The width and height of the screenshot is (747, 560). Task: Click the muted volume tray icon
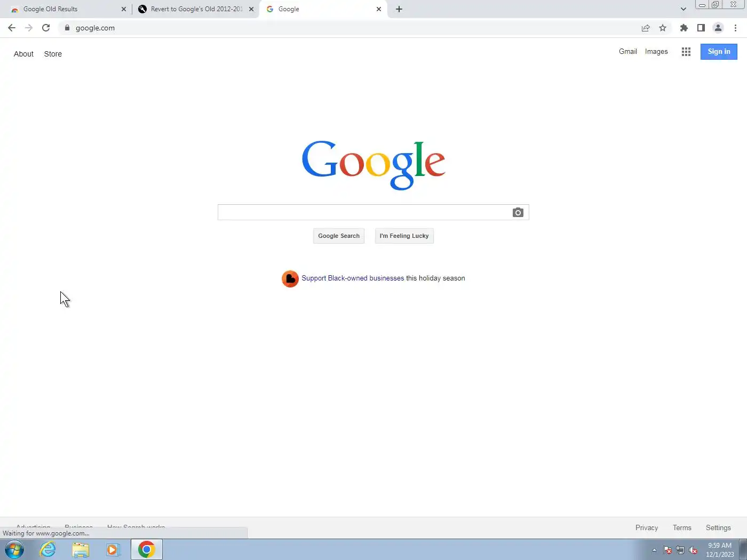(693, 550)
